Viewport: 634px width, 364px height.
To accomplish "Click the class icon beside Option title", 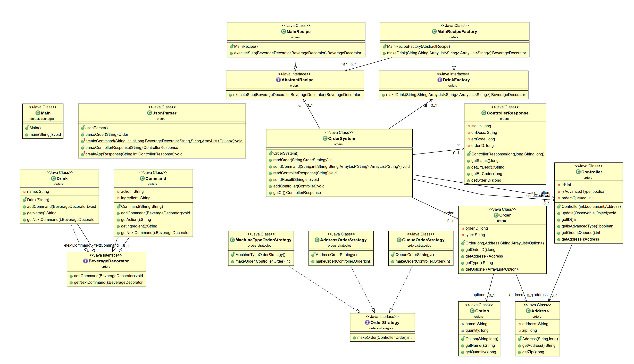I will (x=472, y=311).
